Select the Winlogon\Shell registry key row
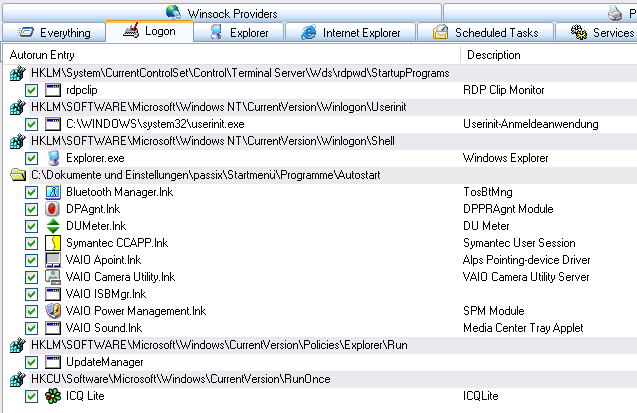This screenshot has height=413, width=637. pyautogui.click(x=321, y=141)
